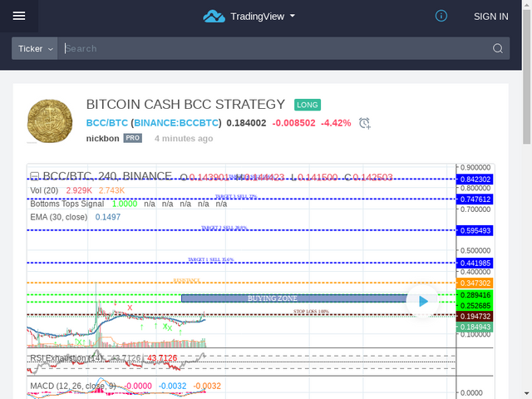This screenshot has width=532, height=399.
Task: Select the dark red 0.194732 stop-loss label
Action: point(475,317)
